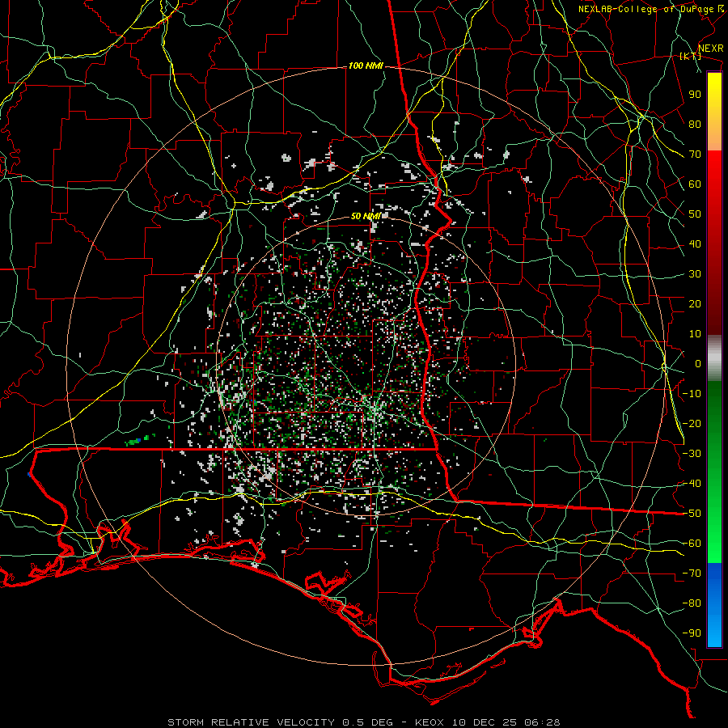Select the 90 knot scale label

click(x=695, y=95)
